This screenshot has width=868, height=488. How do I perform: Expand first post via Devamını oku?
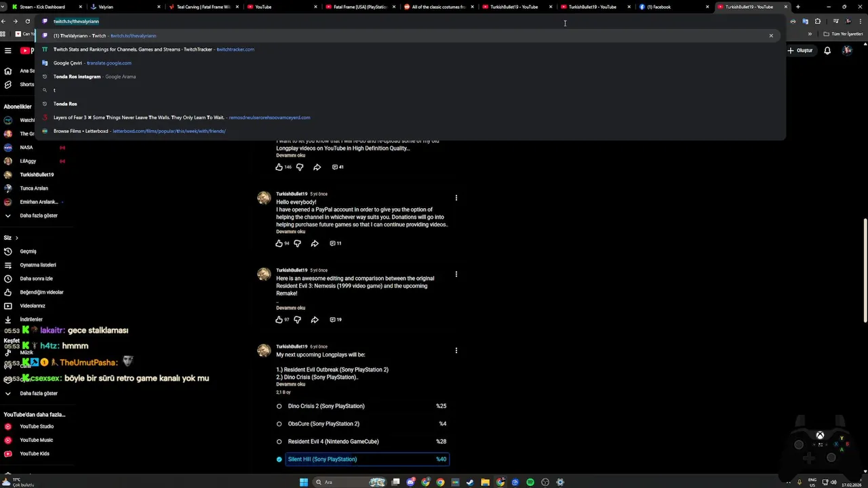[290, 155]
